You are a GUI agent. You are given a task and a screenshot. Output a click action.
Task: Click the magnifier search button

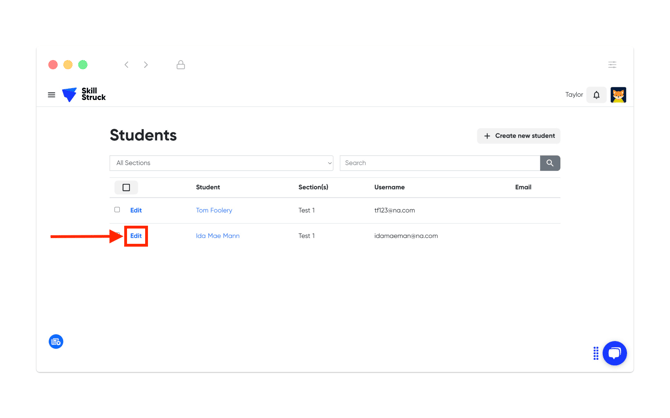(550, 163)
